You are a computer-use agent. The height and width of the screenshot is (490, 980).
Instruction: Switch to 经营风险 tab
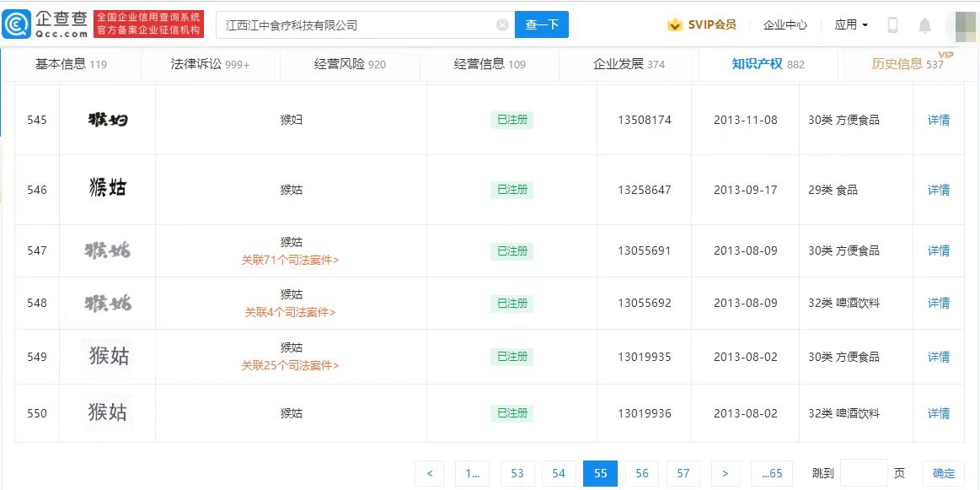[x=350, y=64]
